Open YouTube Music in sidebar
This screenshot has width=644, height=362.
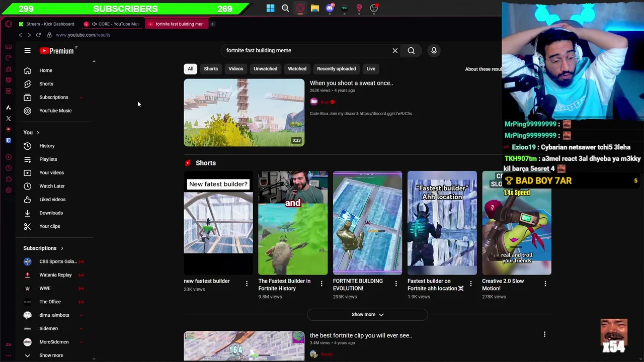pos(55,111)
